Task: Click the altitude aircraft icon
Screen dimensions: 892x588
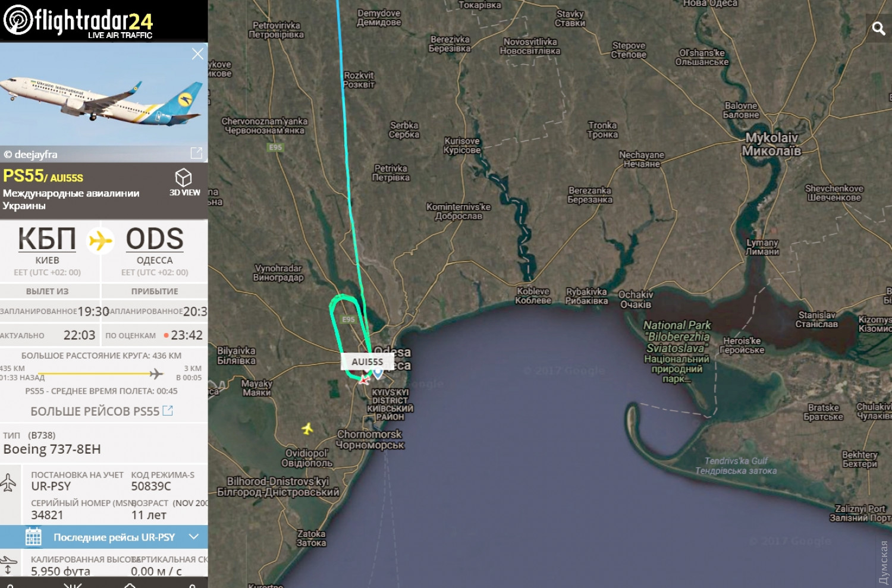Action: [x=8, y=564]
